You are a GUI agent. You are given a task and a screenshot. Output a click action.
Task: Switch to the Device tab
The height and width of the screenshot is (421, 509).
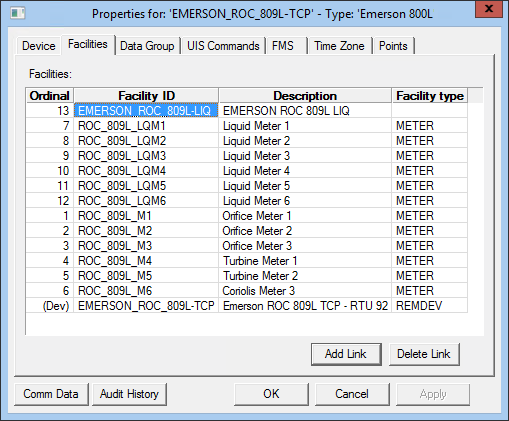point(39,46)
